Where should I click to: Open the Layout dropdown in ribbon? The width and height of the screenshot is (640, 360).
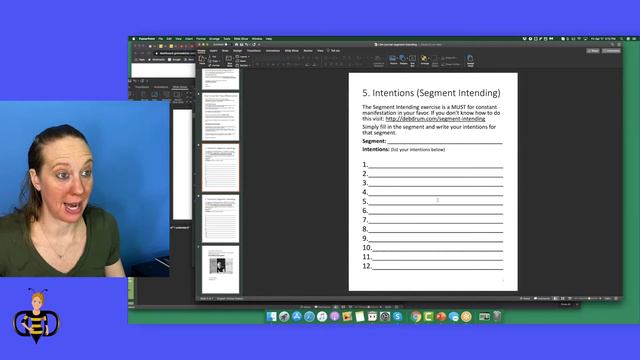pos(243,57)
